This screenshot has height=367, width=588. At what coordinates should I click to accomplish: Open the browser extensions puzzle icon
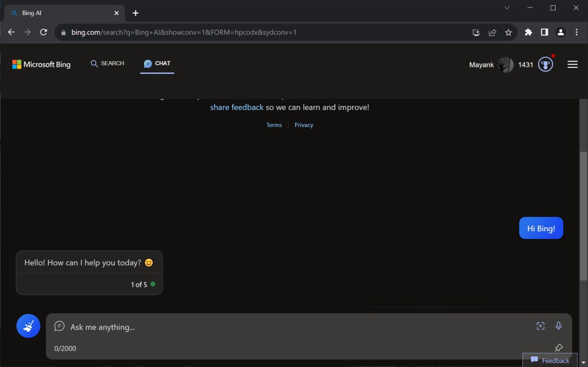pos(529,32)
